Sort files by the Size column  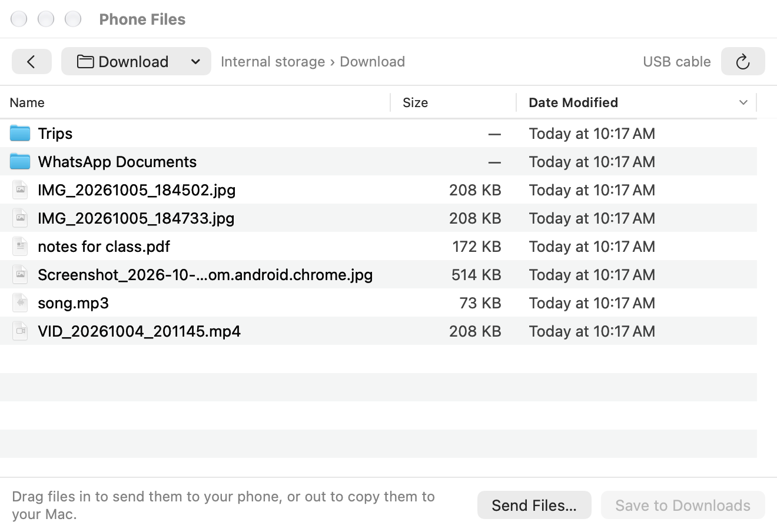coord(415,102)
